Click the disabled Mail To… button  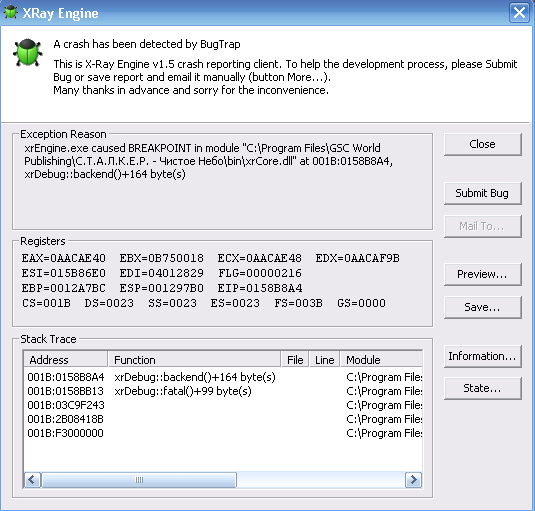(x=482, y=226)
